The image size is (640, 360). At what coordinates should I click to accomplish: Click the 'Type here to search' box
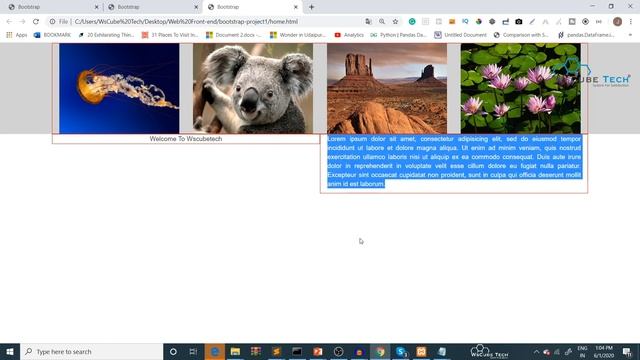[x=91, y=351]
